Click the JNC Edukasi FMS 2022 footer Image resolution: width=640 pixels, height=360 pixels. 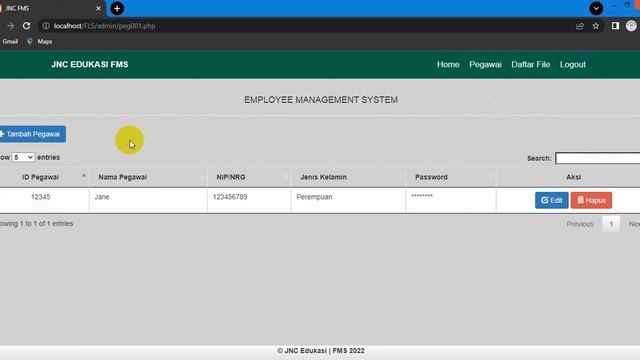[321, 351]
